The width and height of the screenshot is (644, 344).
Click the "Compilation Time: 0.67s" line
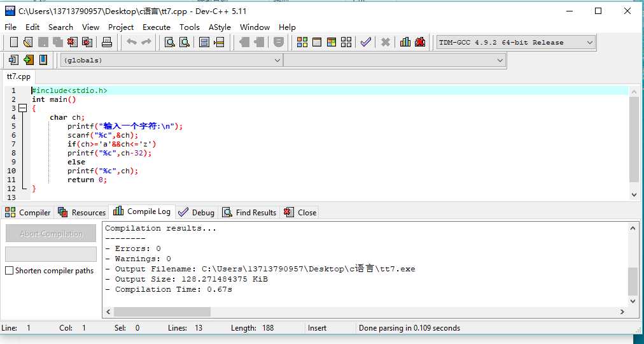[169, 289]
